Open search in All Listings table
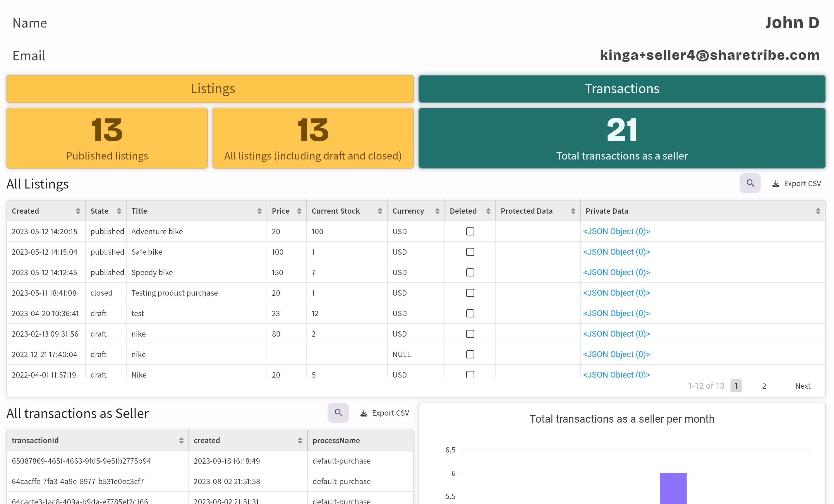834x504 pixels. point(750,183)
